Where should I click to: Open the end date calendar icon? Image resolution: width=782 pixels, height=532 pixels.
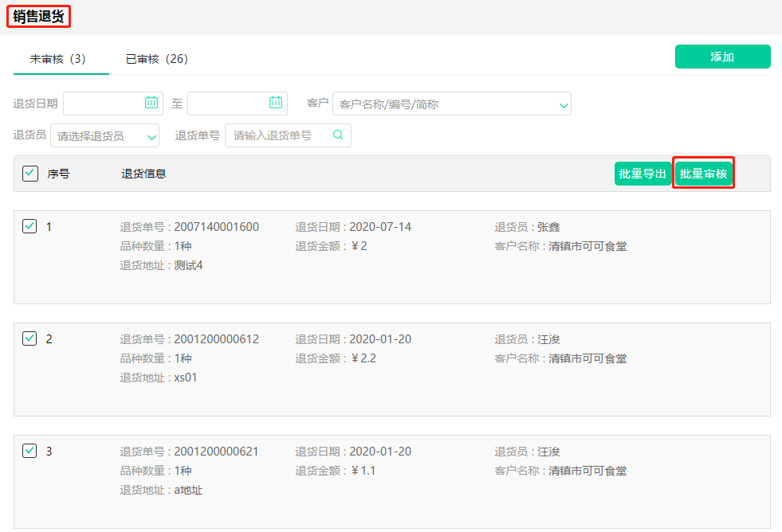coord(276,102)
